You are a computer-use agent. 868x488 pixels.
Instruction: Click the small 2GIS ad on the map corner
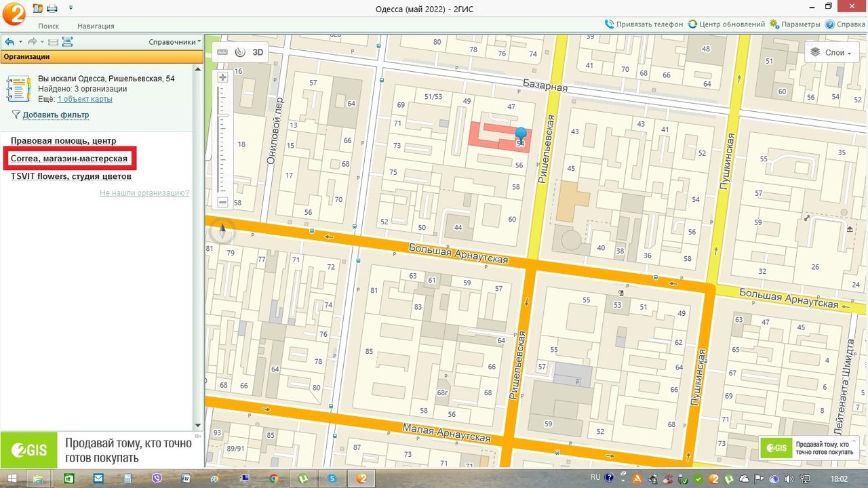point(809,448)
